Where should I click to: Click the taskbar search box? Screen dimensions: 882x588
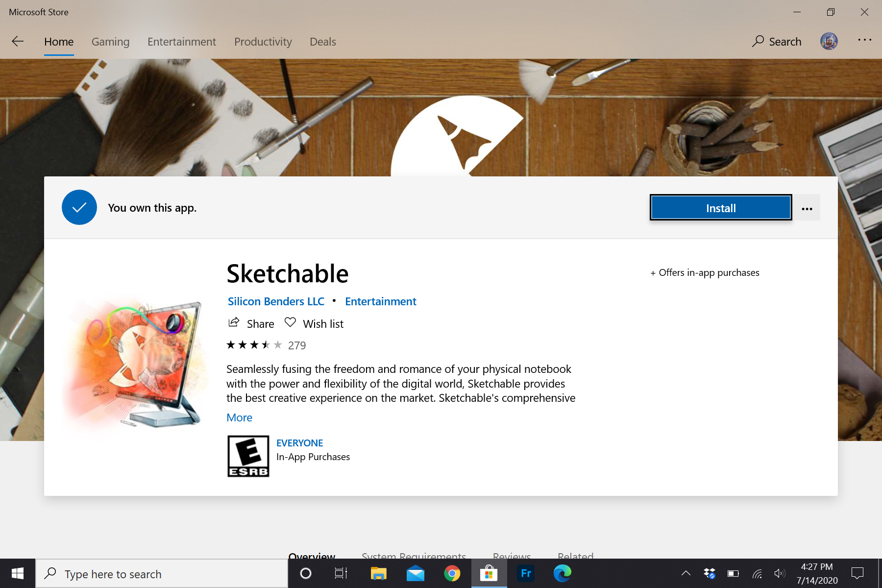click(162, 574)
